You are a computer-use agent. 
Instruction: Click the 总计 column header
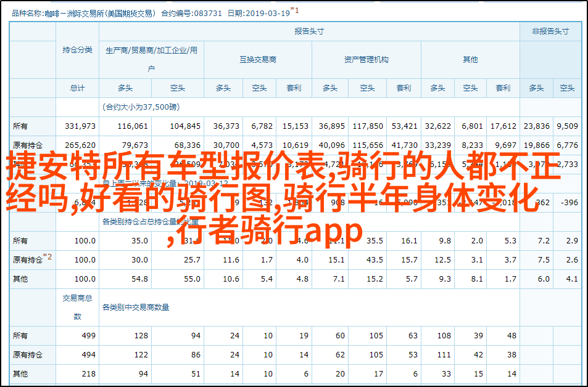[x=77, y=88]
